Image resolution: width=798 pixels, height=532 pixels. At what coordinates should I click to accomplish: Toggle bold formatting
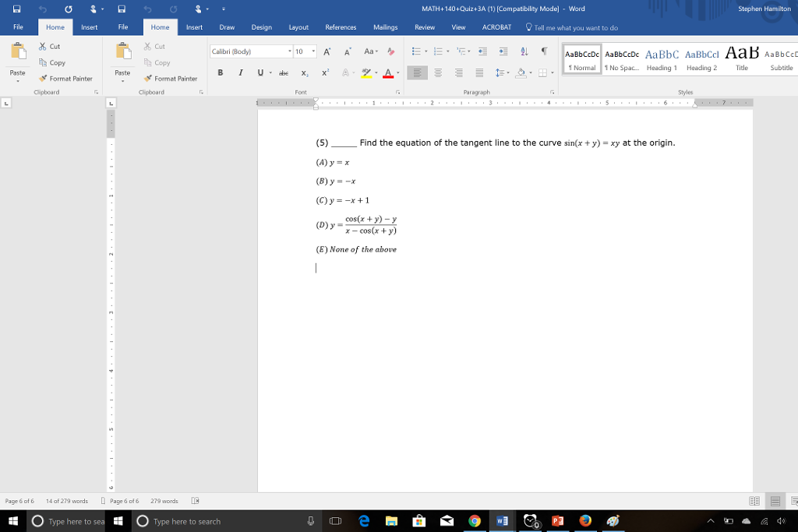tap(221, 73)
